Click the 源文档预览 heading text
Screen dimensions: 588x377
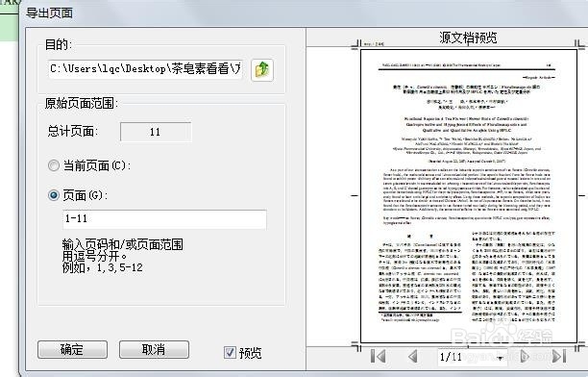468,38
